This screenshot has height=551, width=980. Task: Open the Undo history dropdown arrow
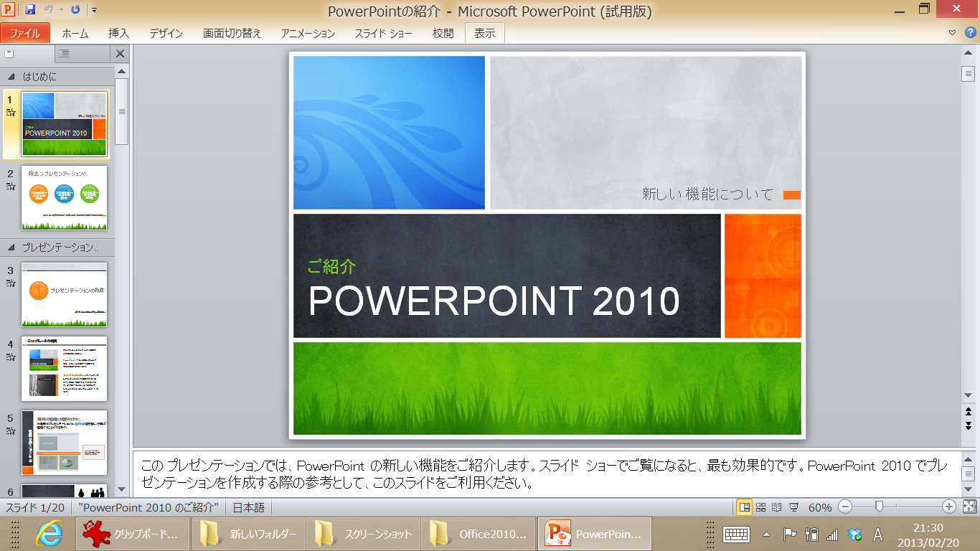click(60, 10)
